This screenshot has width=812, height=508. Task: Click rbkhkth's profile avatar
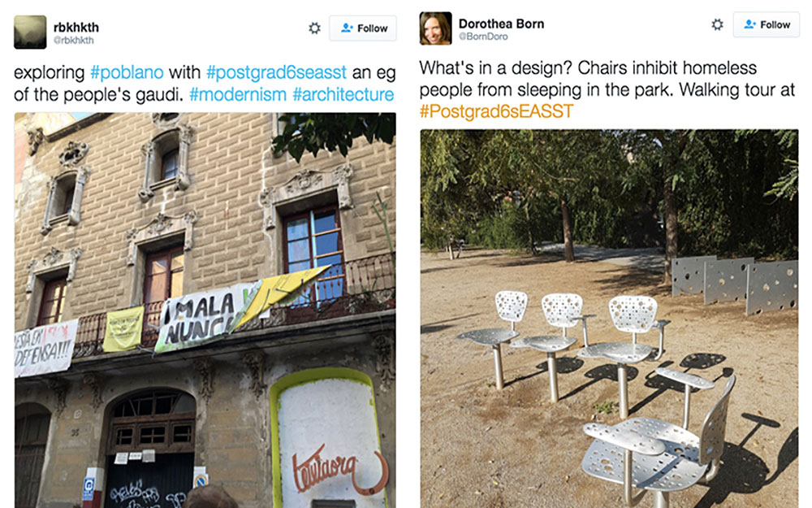30,33
